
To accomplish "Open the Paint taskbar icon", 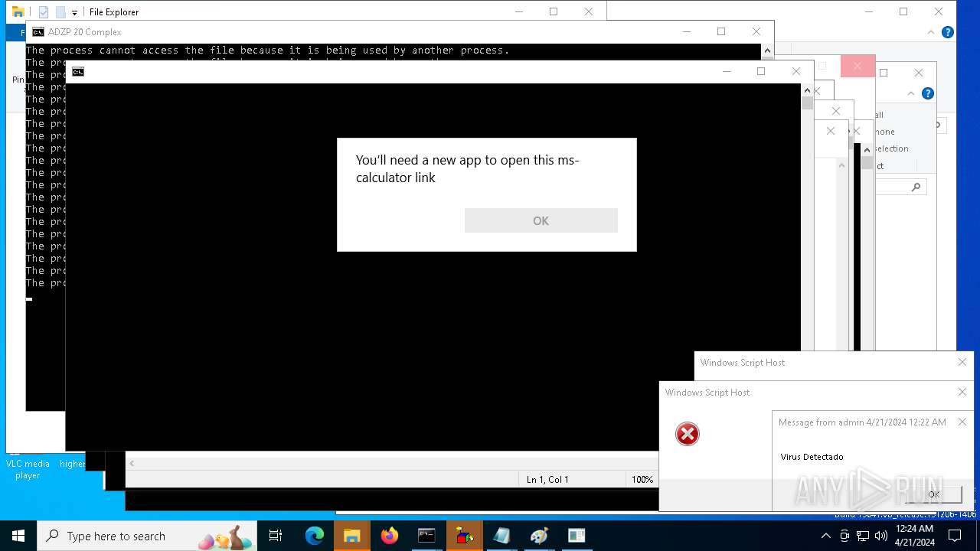I will click(539, 536).
